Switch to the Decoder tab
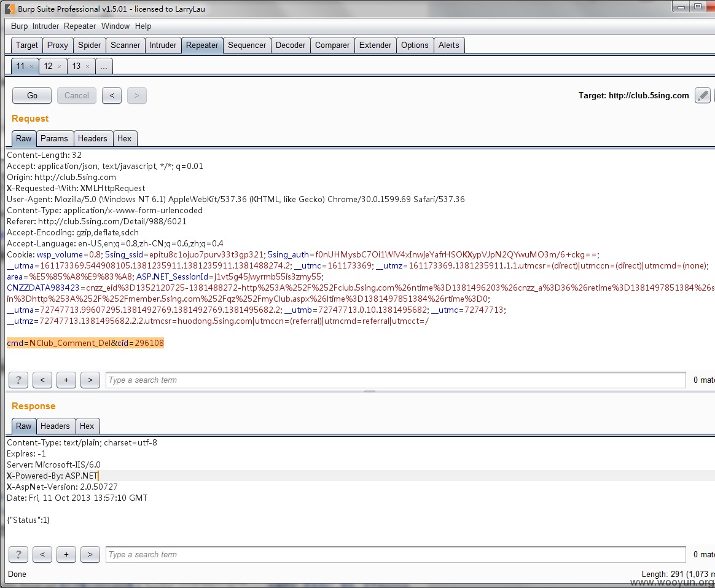 (x=291, y=45)
